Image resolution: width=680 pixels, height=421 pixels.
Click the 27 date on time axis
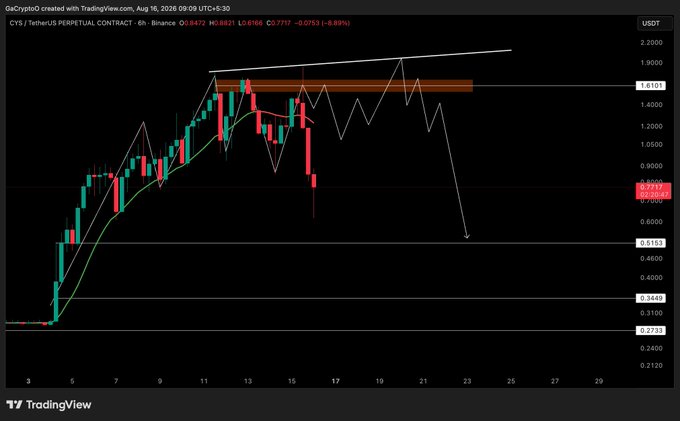(555, 381)
